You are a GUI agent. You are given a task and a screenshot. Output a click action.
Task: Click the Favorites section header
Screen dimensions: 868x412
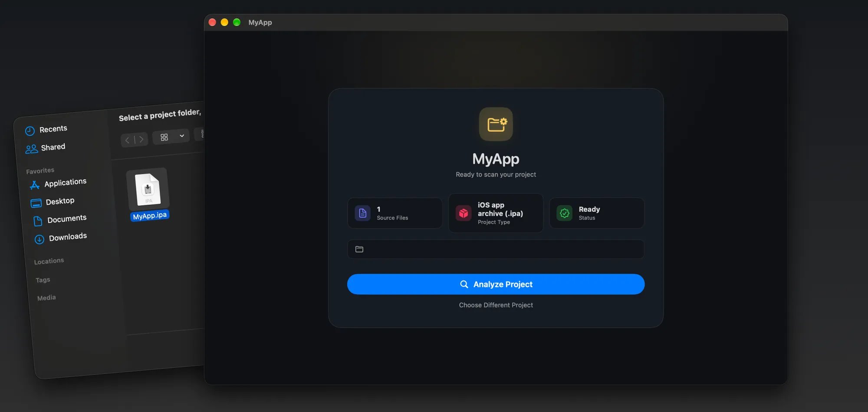pyautogui.click(x=40, y=171)
